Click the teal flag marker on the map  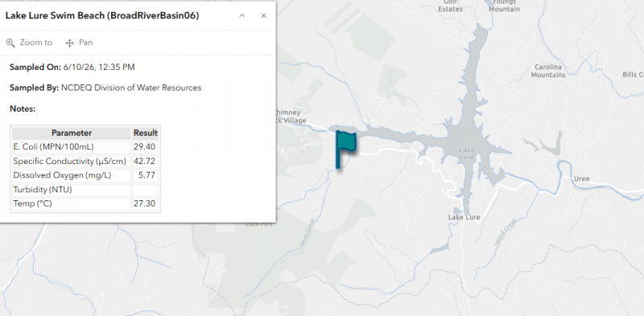[x=345, y=150]
